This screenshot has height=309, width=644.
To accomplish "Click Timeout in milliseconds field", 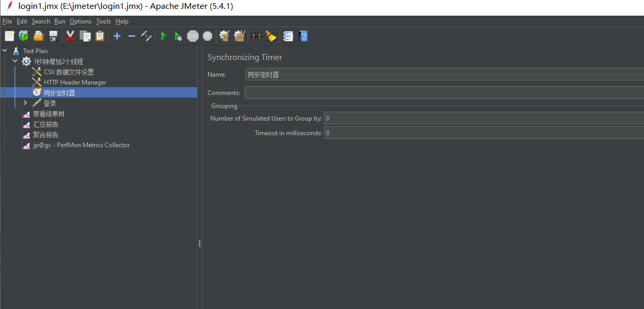I will [484, 133].
